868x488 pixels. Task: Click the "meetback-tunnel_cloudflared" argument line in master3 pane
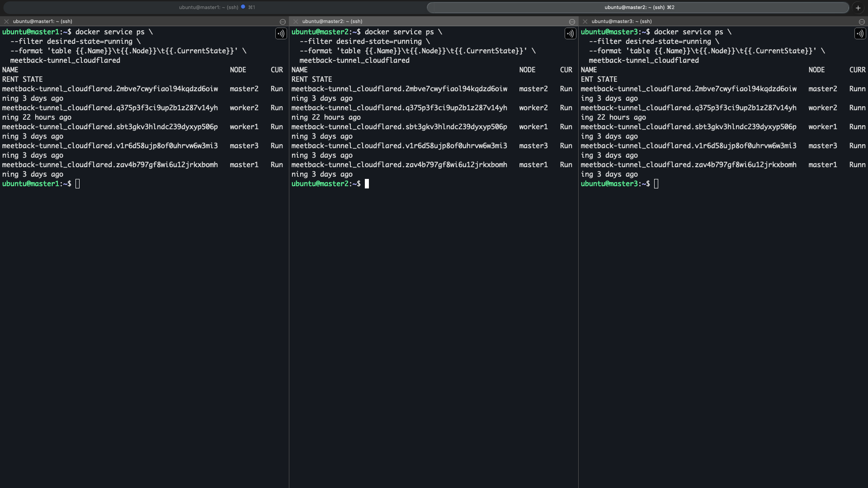644,61
